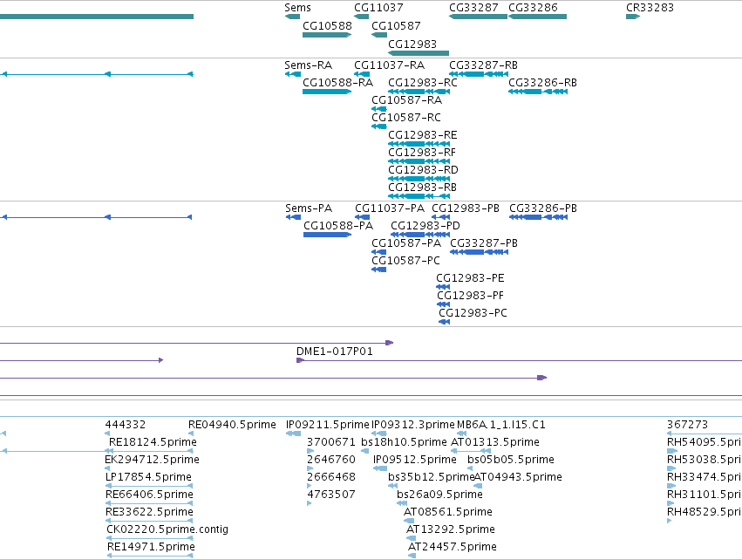
Task: Click EST 444332
Action: 107,434
